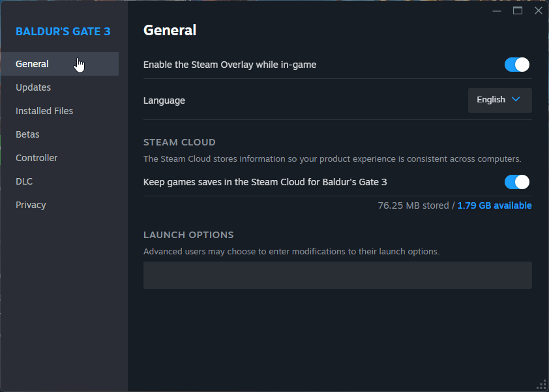This screenshot has height=392, width=549.
Task: Go to Installed Files settings
Action: pyautogui.click(x=44, y=111)
